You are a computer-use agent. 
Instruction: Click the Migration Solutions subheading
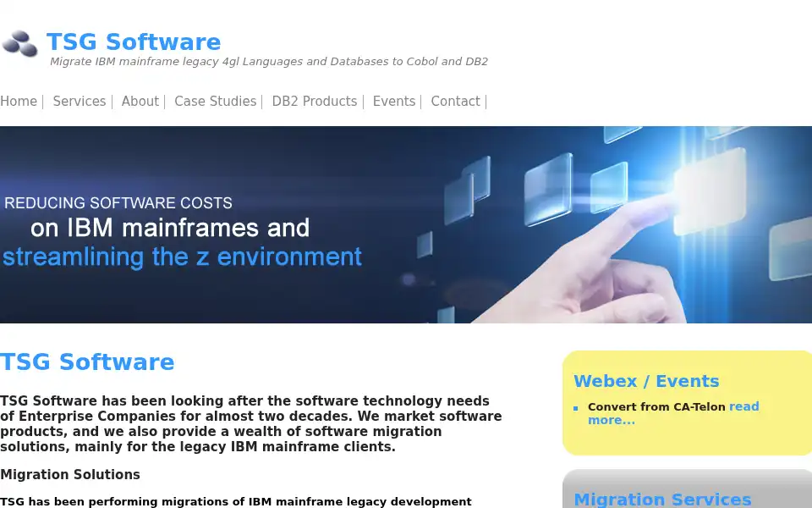(70, 474)
